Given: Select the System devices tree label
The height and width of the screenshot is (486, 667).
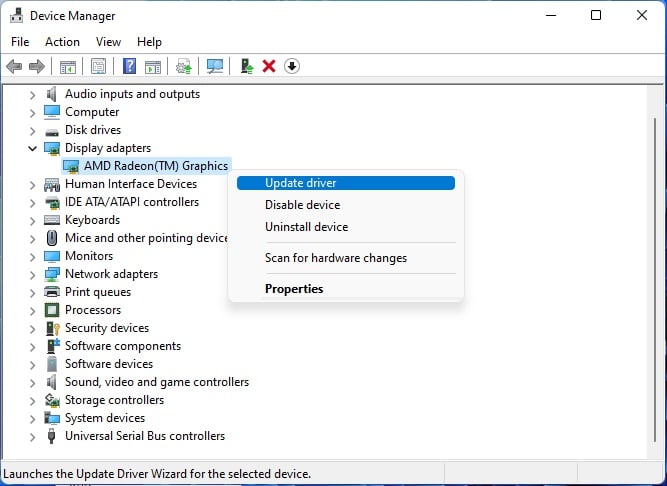Looking at the screenshot, I should coord(105,418).
